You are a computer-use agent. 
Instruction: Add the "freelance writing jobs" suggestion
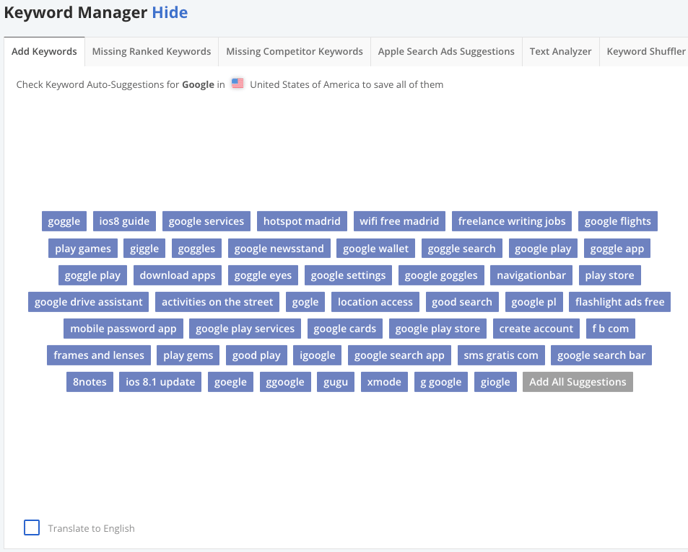[x=512, y=221]
